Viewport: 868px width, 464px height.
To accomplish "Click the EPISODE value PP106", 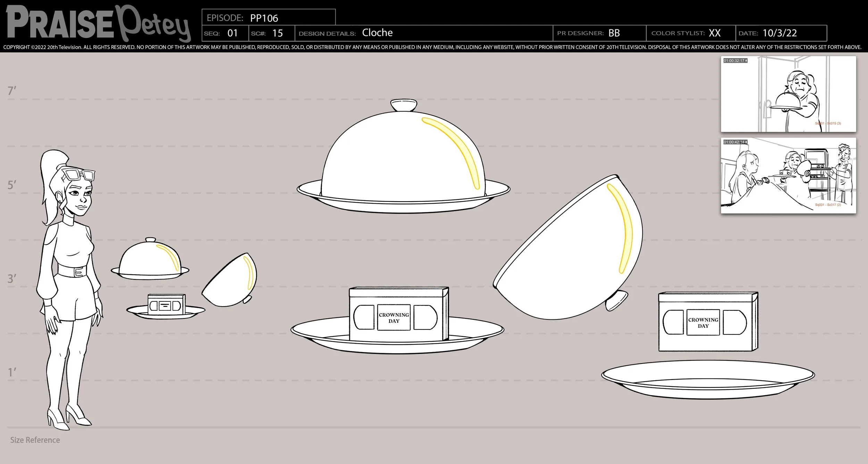I will 264,18.
